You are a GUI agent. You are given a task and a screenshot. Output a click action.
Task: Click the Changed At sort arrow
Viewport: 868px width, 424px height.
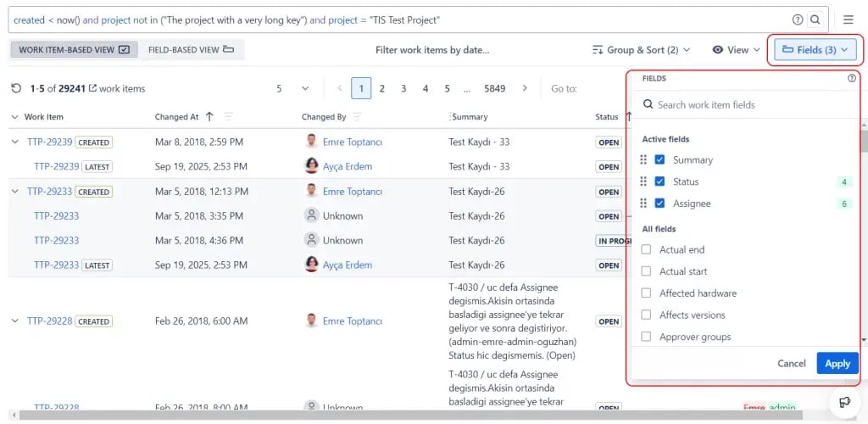(209, 117)
